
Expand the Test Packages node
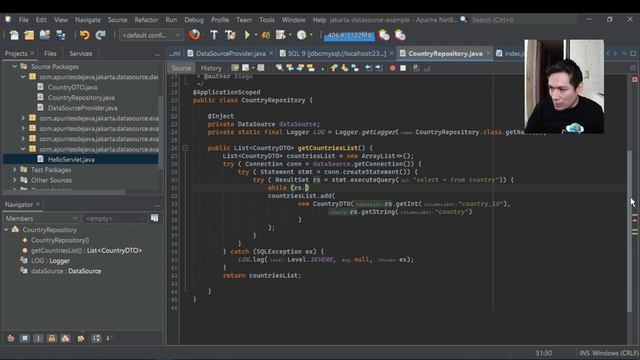[15, 169]
